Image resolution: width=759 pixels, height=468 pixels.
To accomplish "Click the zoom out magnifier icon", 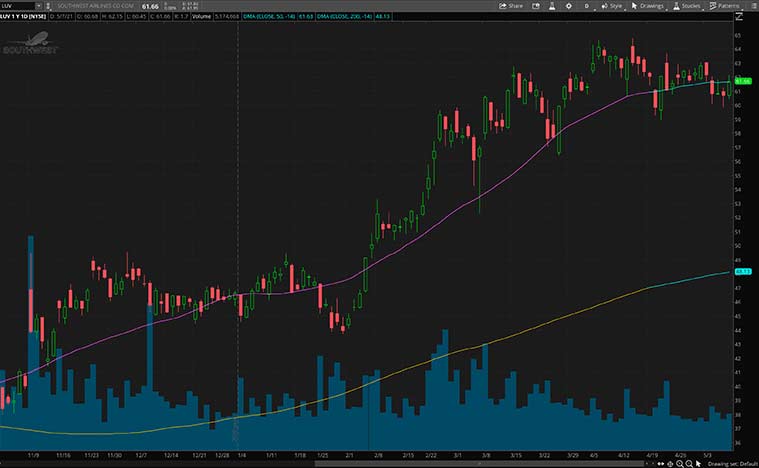I will point(689,463).
